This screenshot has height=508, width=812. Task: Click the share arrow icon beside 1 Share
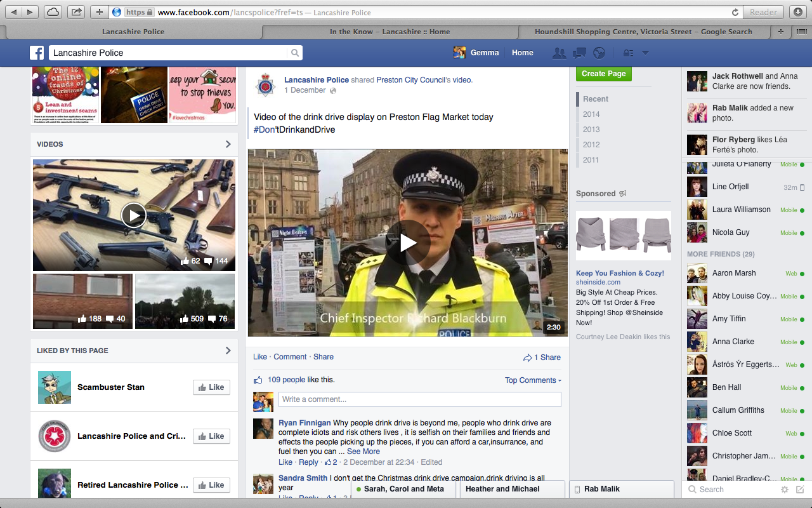pyautogui.click(x=527, y=358)
